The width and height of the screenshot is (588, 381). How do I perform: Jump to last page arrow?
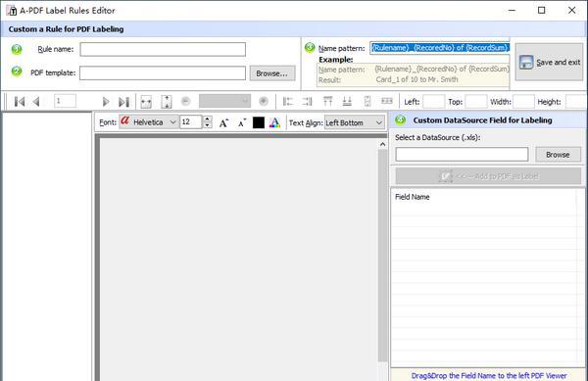coord(123,102)
